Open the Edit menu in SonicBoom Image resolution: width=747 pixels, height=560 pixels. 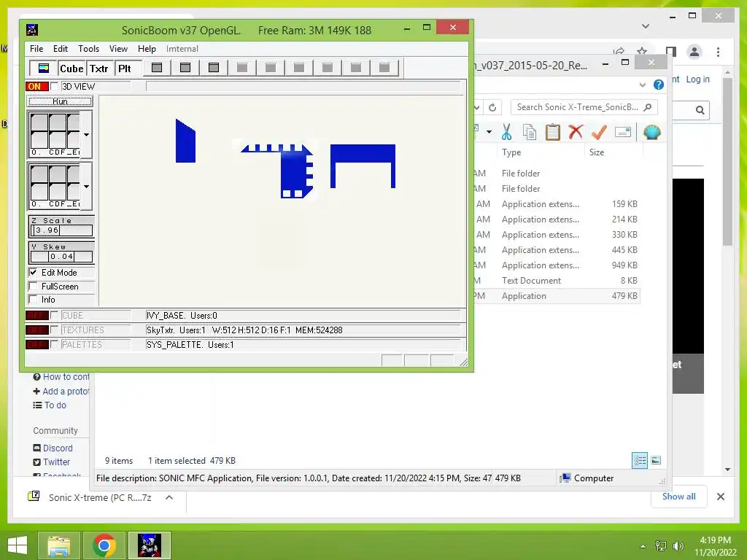(x=60, y=49)
